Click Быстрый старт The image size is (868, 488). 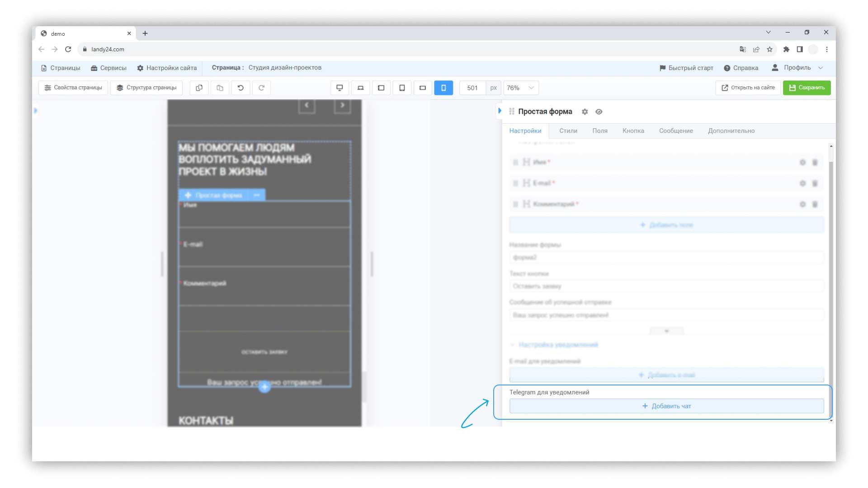pos(686,68)
